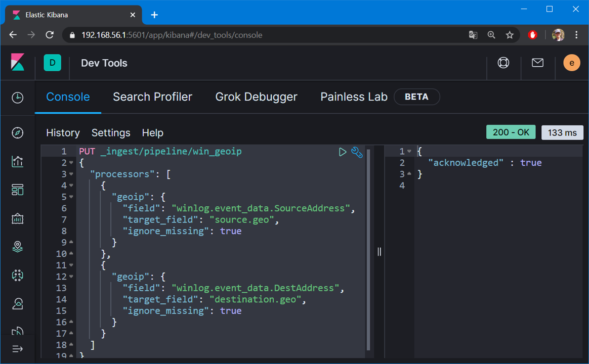Open Machine Learning icon in sidebar
Image resolution: width=589 pixels, height=364 pixels.
tap(17, 276)
